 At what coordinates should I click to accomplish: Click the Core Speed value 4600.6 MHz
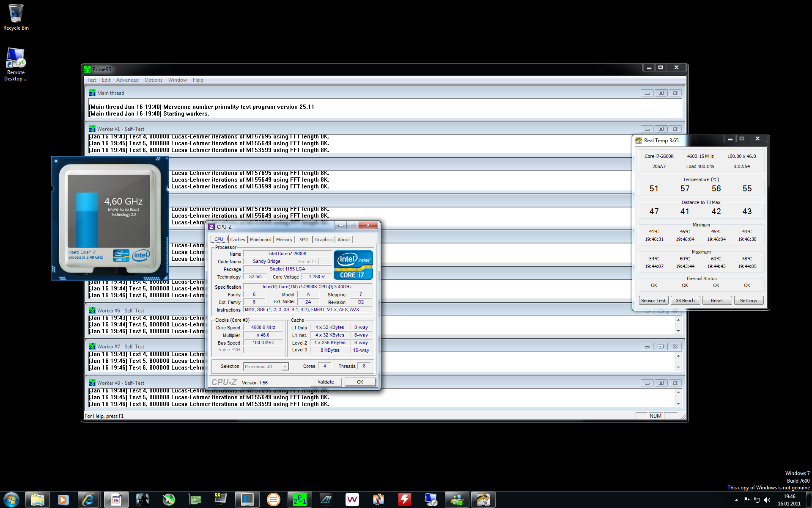click(263, 327)
